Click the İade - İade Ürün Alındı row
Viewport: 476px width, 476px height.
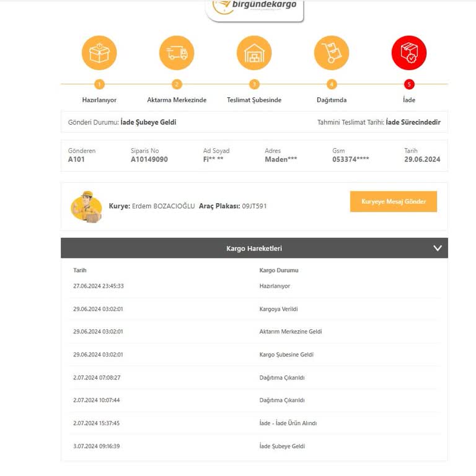pos(254,423)
